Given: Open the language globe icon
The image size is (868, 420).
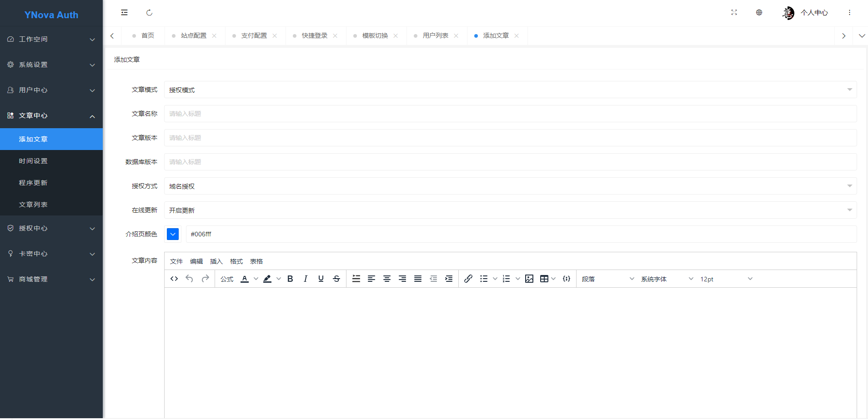Looking at the screenshot, I should click(x=759, y=12).
